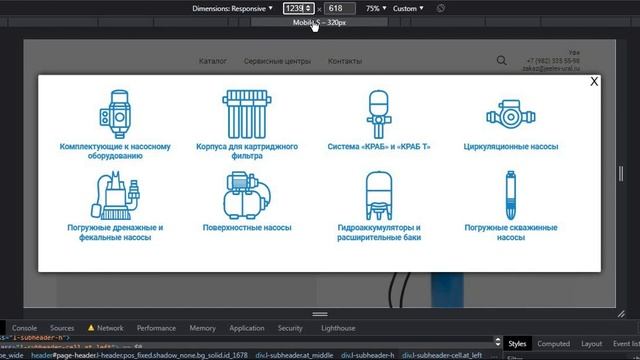This screenshot has height=360, width=640.
Task: Switch to the Sources tab
Action: tap(62, 328)
